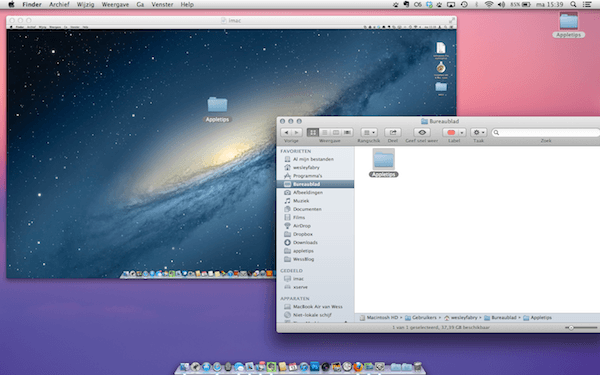Open Downloads in the sidebar
The width and height of the screenshot is (600, 375).
305,243
